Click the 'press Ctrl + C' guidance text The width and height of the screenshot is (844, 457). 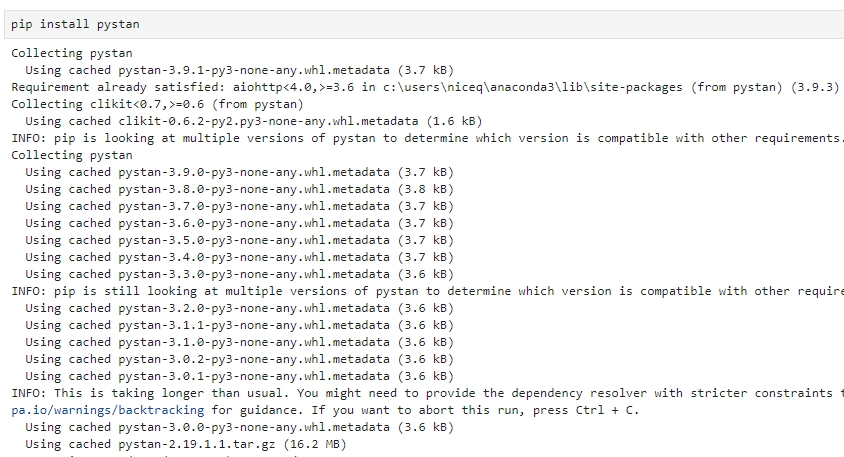(x=585, y=410)
